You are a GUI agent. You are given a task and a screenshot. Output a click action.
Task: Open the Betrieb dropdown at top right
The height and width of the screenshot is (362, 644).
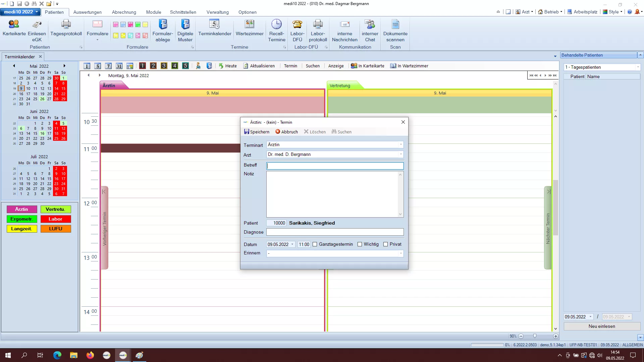click(550, 12)
